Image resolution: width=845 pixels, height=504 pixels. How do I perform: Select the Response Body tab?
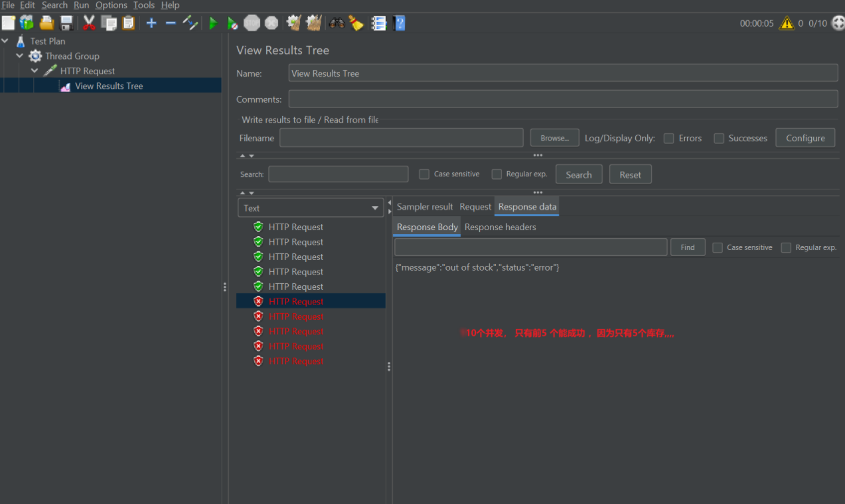click(x=427, y=227)
